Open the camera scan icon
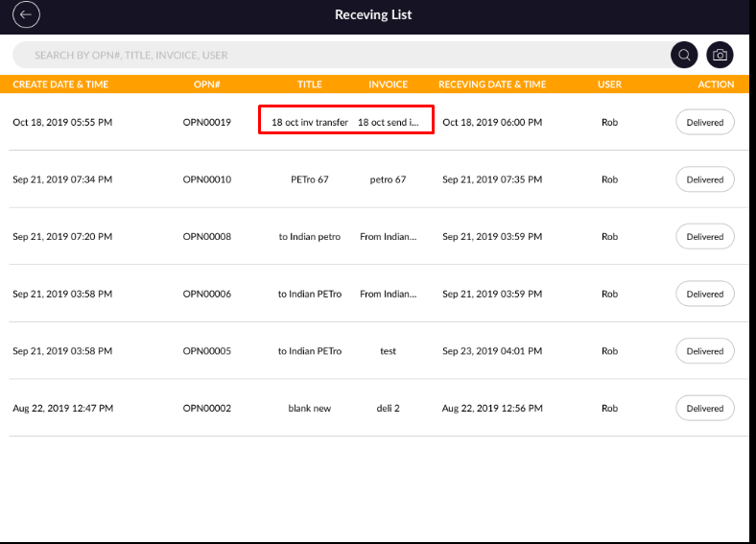This screenshot has height=544, width=756. [x=720, y=55]
